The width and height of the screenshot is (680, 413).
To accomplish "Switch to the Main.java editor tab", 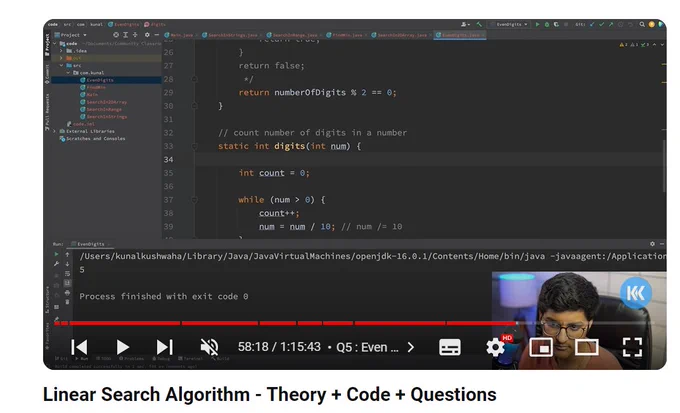I will (179, 35).
